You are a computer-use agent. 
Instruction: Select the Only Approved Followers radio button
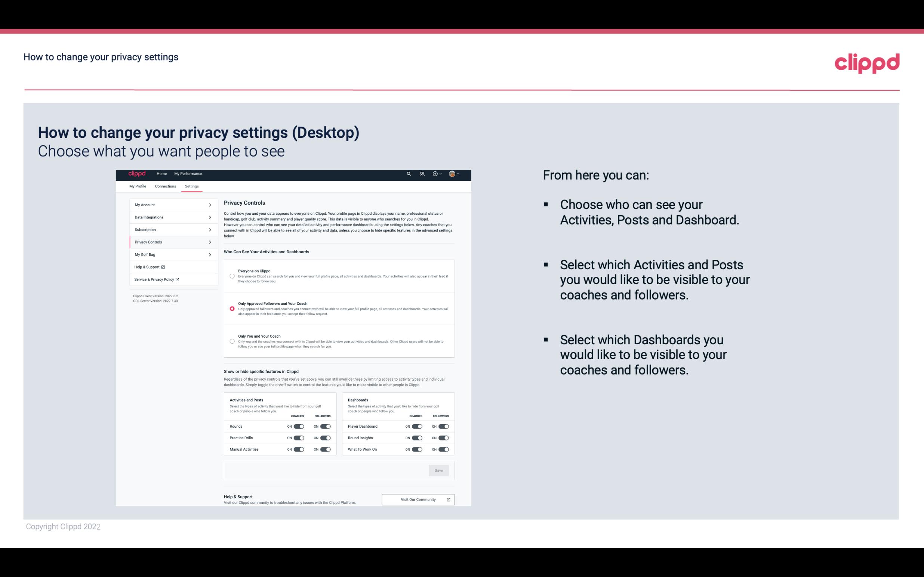[231, 308]
